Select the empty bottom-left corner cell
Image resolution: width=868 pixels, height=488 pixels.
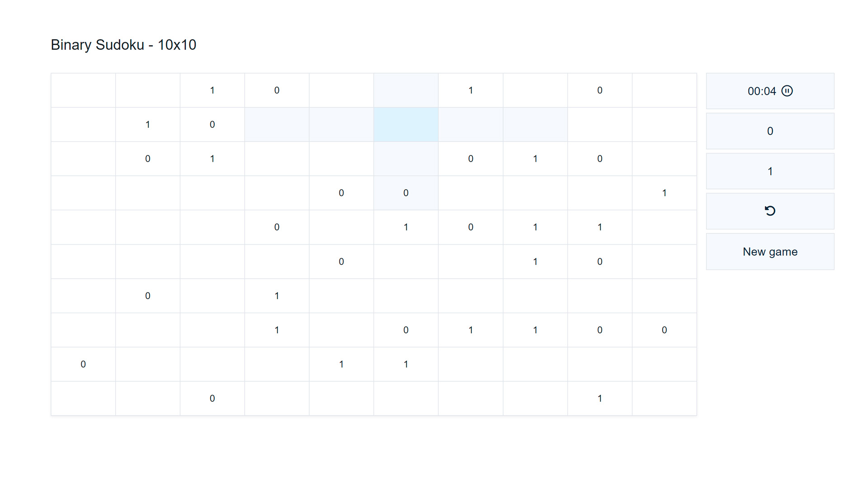(x=83, y=398)
